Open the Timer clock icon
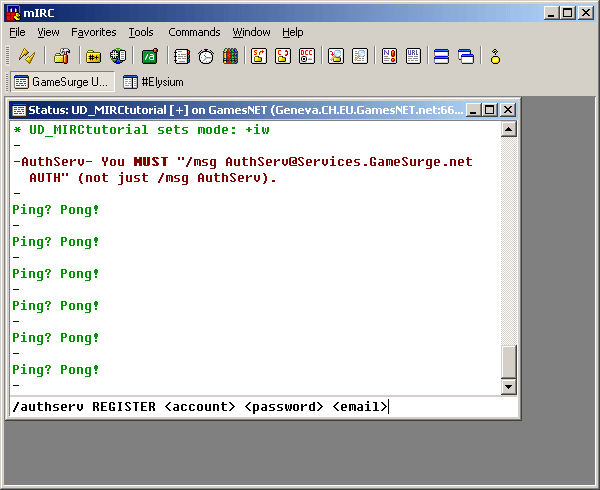The image size is (600, 490). (206, 56)
